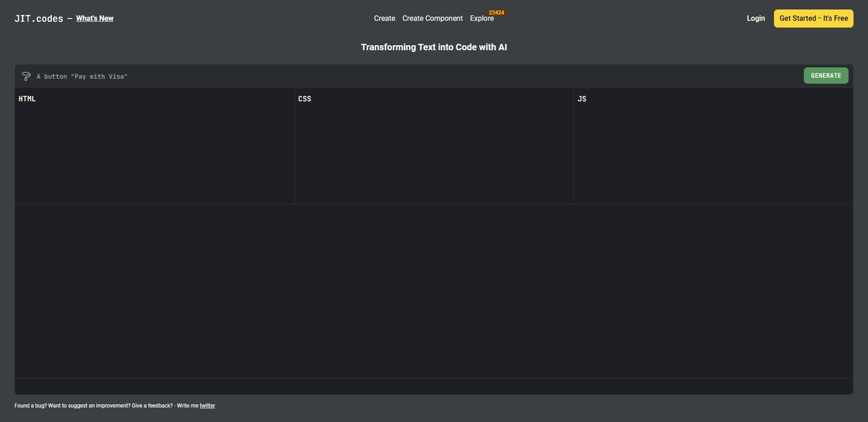
Task: Click the HTML panel label
Action: click(x=27, y=99)
